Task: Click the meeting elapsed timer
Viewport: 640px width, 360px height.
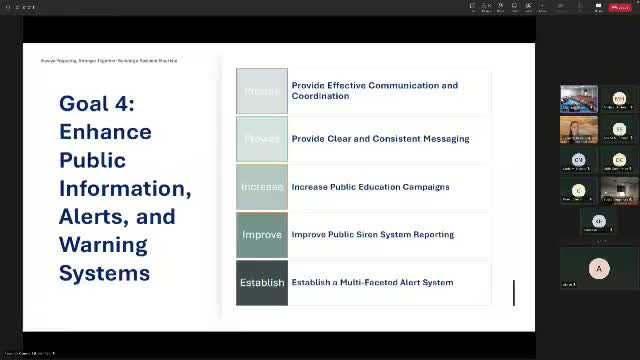Action: [x=26, y=7]
